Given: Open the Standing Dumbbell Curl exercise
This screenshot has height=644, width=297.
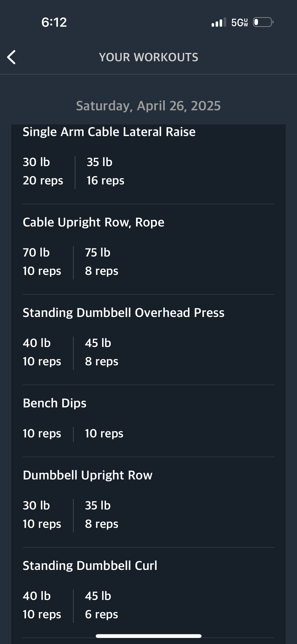Looking at the screenshot, I should tap(90, 566).
